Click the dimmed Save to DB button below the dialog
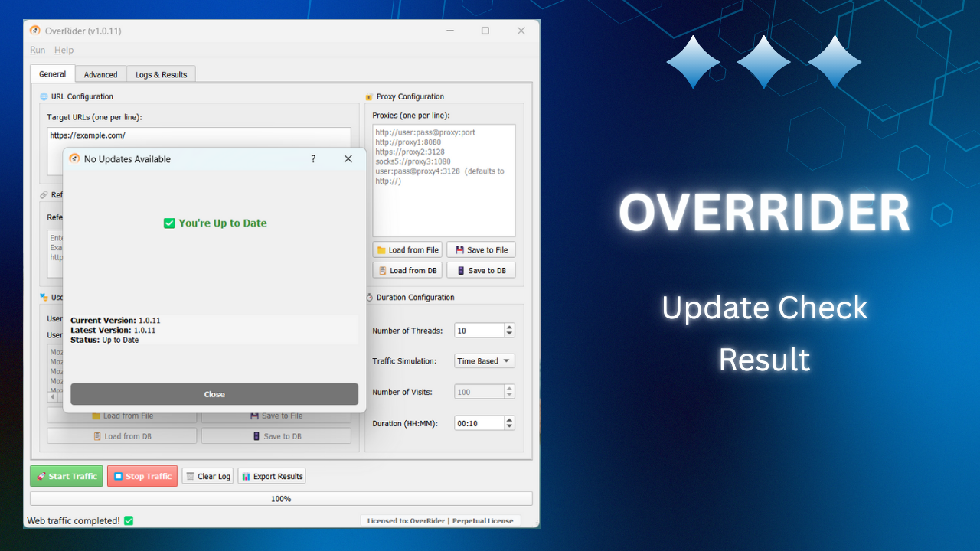Image resolution: width=980 pixels, height=551 pixels. coord(276,436)
